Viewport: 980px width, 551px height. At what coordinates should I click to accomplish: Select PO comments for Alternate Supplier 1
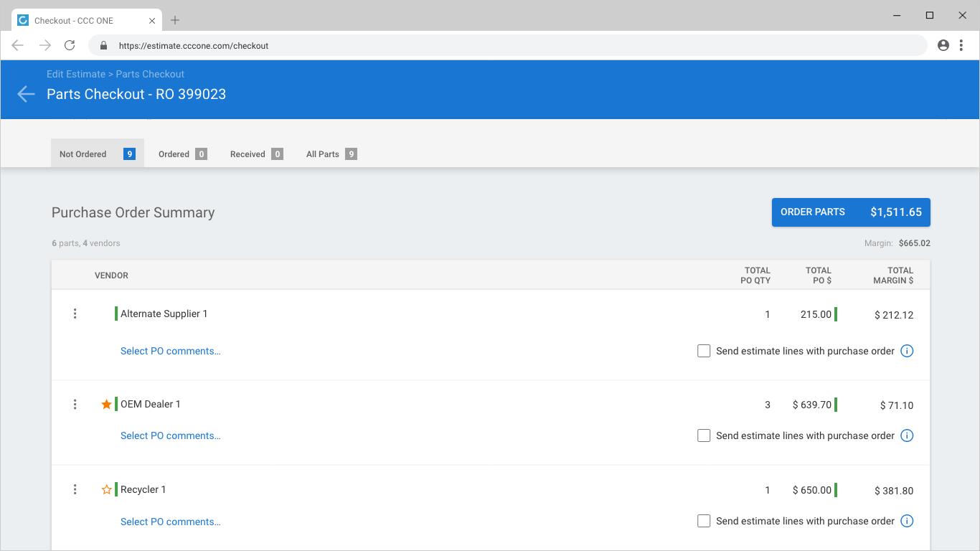coord(171,351)
